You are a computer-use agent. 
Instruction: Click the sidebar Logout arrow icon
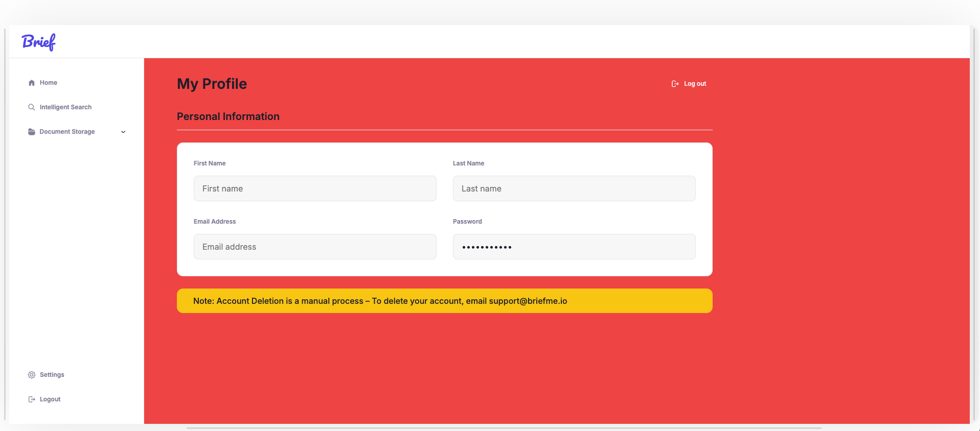click(x=32, y=399)
